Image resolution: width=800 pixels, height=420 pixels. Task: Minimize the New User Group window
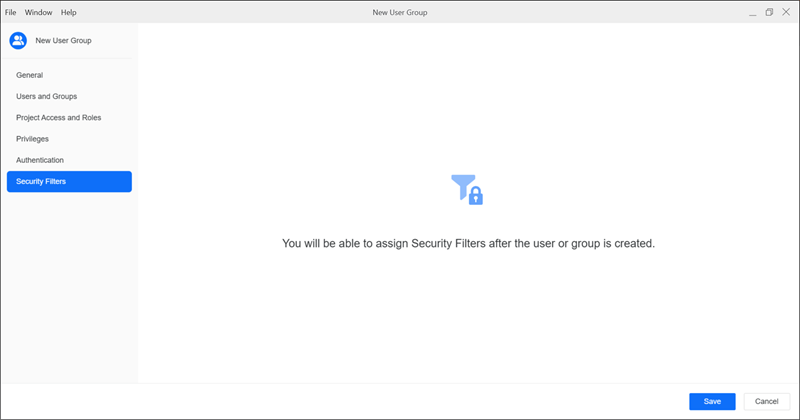click(751, 12)
